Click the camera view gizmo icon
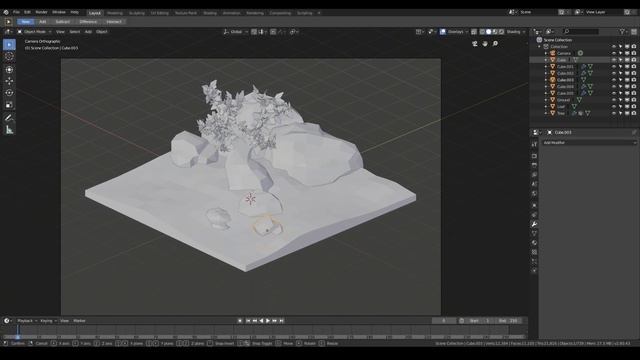 coord(475,44)
